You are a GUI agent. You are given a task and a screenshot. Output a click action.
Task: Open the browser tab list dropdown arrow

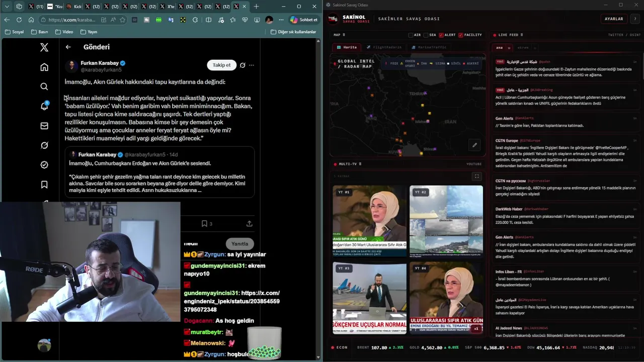(7, 7)
